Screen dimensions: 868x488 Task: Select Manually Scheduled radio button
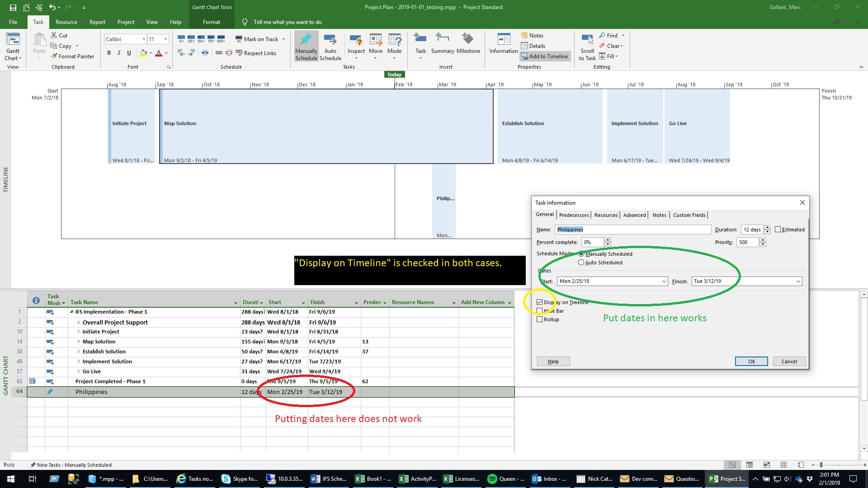pos(581,254)
